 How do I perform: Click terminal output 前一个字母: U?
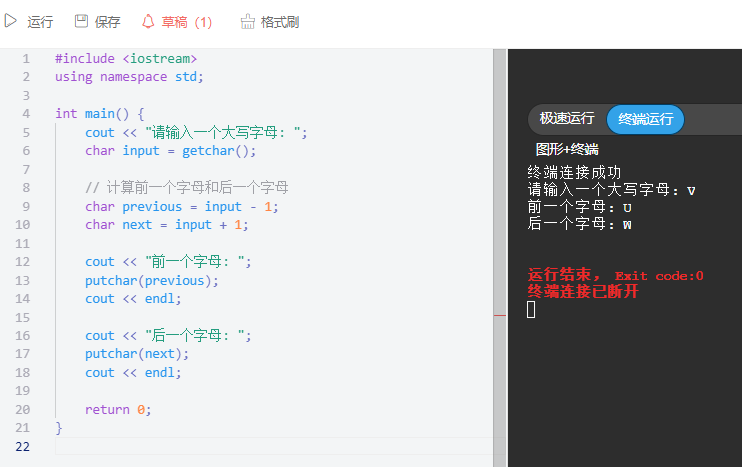pyautogui.click(x=580, y=207)
